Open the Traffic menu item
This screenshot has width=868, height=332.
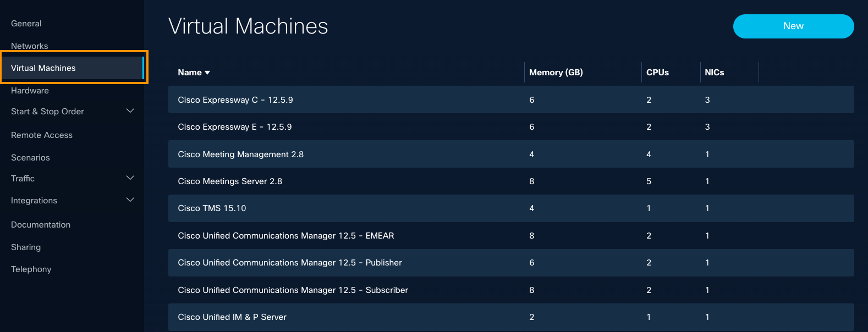[x=23, y=179]
